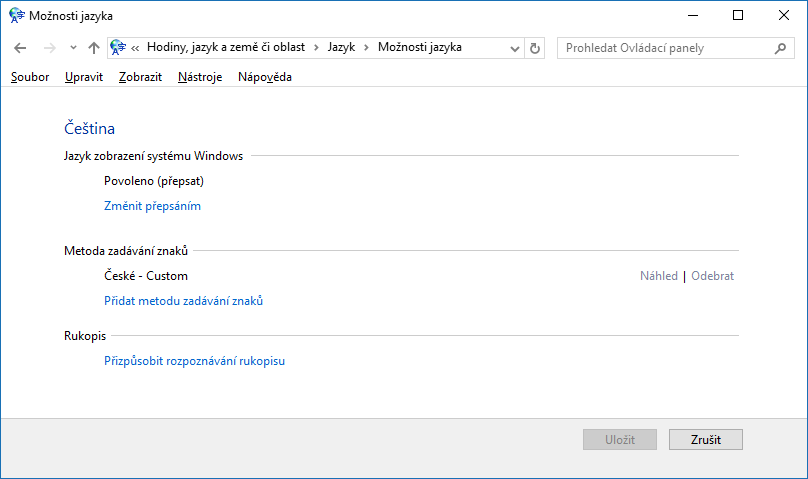Navigate to Jazyk breadcrumb

(341, 47)
